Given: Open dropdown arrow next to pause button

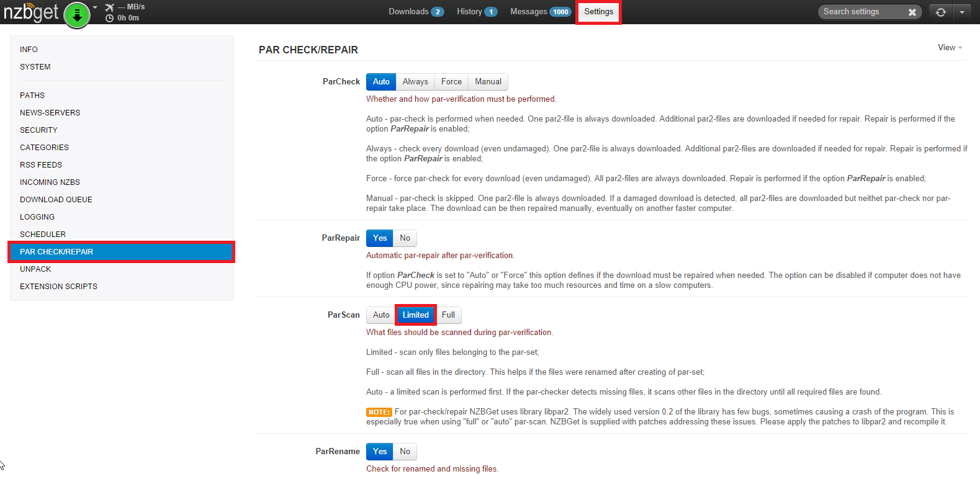Looking at the screenshot, I should [95, 7].
